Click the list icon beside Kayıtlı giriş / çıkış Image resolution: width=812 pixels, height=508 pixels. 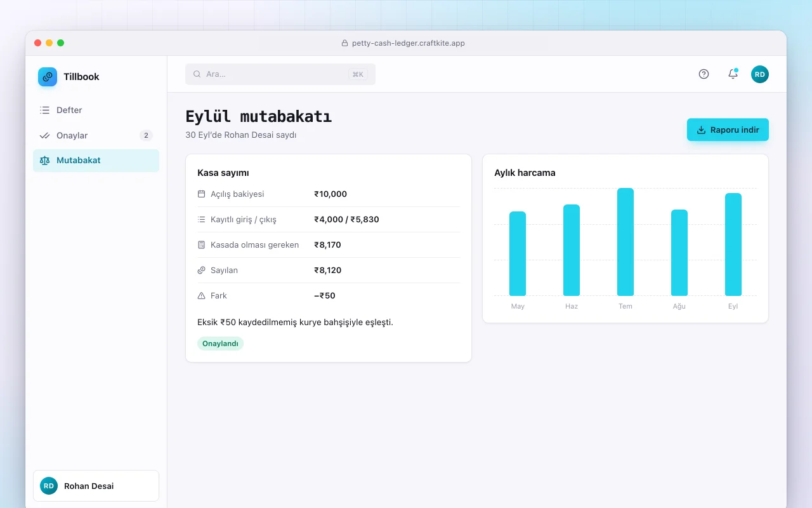pos(202,219)
